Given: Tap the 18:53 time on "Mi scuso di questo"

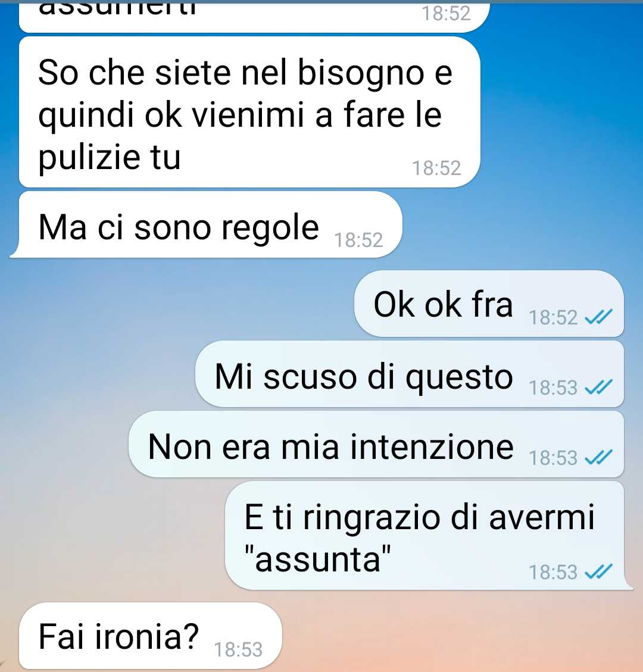Looking at the screenshot, I should (x=553, y=388).
